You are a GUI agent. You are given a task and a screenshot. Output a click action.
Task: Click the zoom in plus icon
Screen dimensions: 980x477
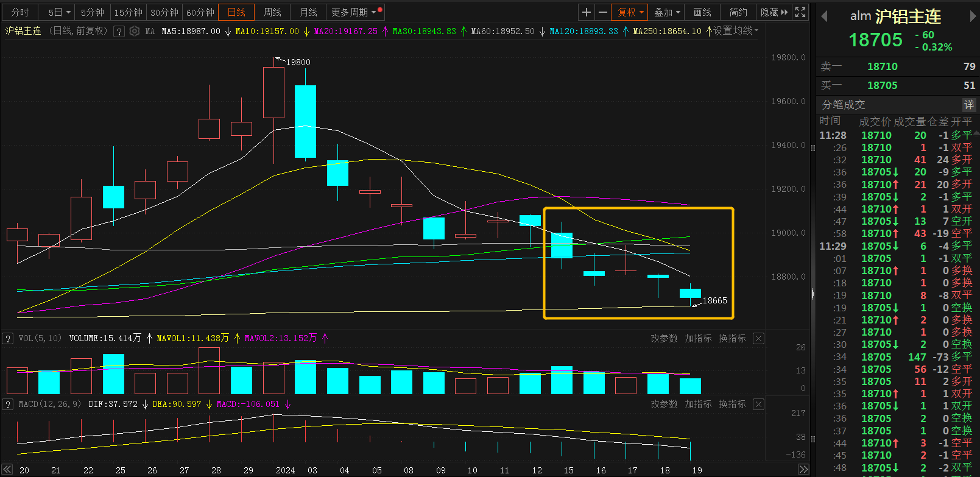(x=587, y=12)
